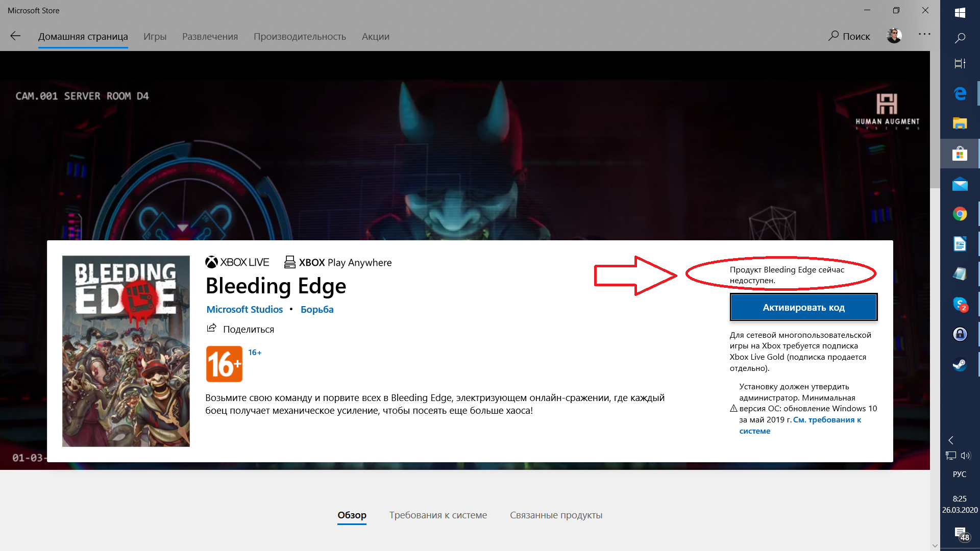
Task: Click the game description starting Возьмите свою команду
Action: (435, 404)
